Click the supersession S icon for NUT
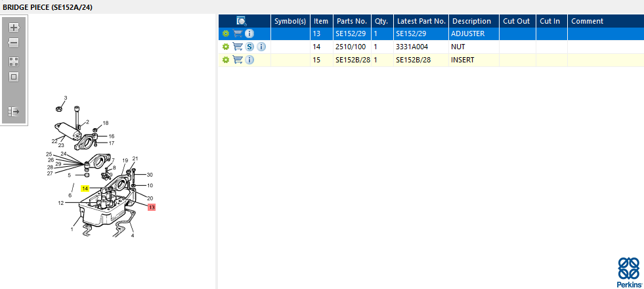Screen dimensions: 644x289 (249, 47)
